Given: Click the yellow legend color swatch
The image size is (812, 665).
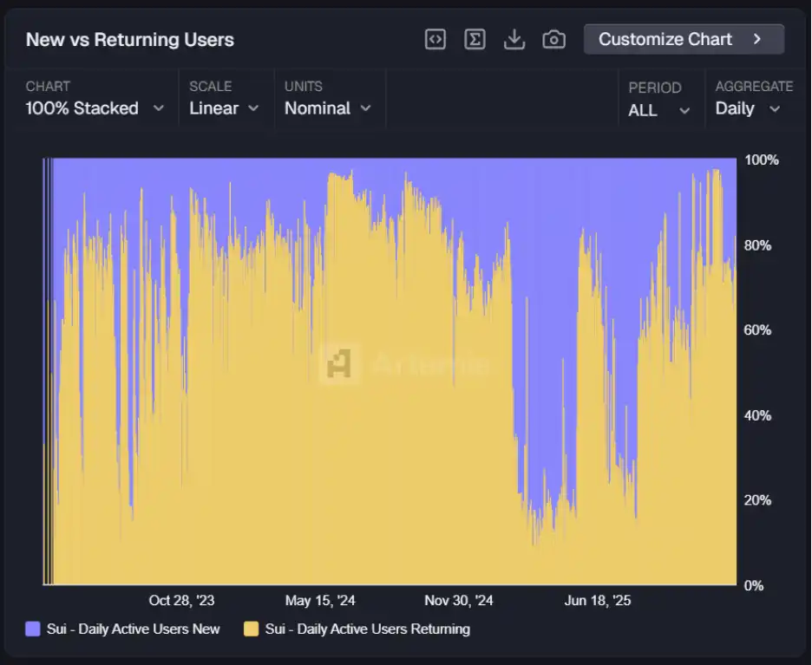Looking at the screenshot, I should [x=251, y=629].
